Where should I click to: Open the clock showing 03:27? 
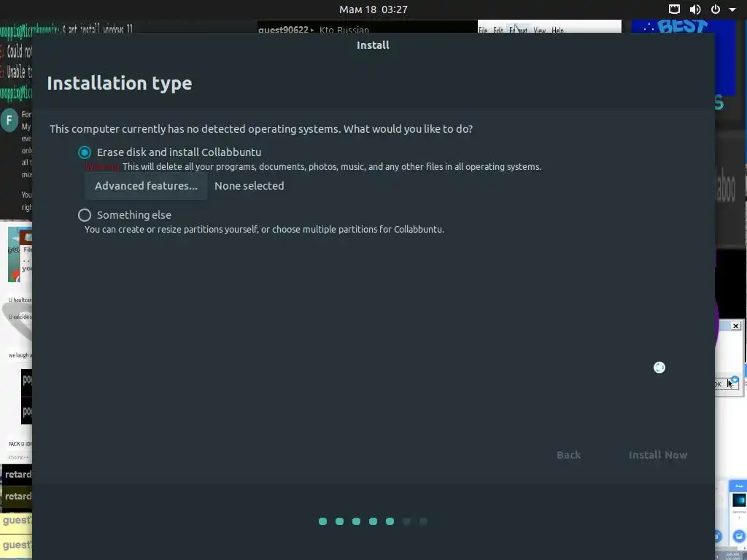point(373,9)
